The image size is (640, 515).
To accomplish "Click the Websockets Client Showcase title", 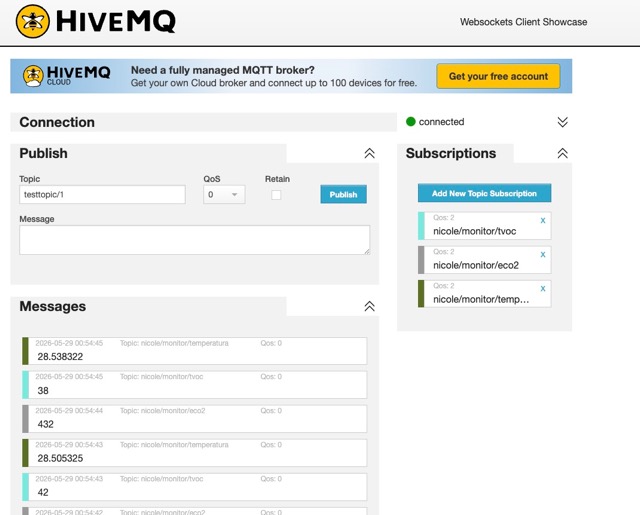I will (524, 22).
